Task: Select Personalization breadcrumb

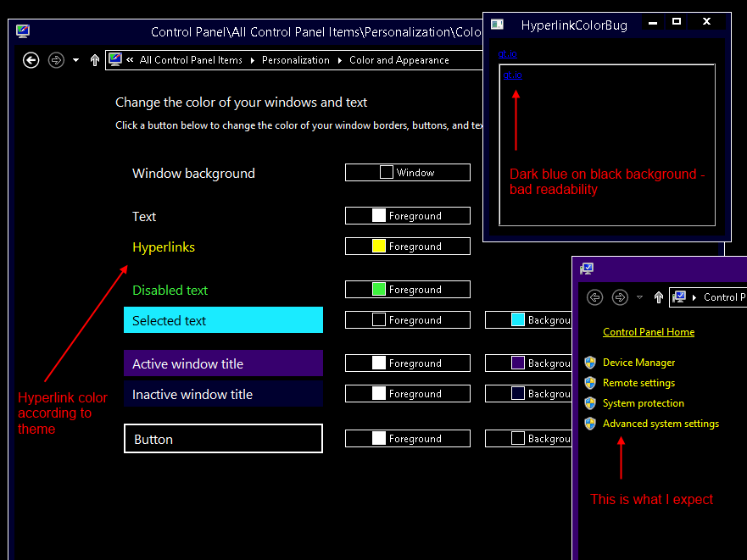Action: tap(295, 60)
